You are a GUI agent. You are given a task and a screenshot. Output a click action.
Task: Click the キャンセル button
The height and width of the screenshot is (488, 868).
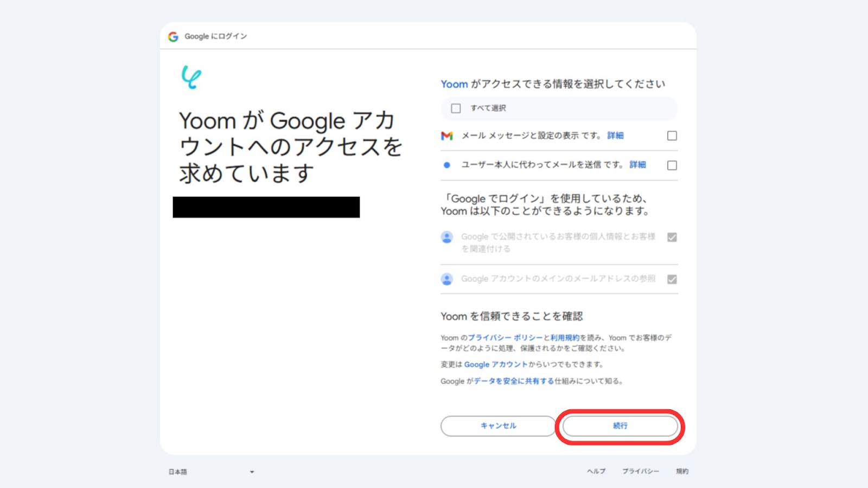point(498,426)
